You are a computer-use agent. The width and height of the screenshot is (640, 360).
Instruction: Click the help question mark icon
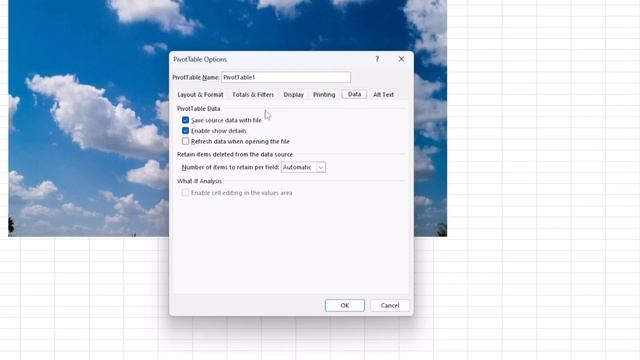click(x=377, y=59)
